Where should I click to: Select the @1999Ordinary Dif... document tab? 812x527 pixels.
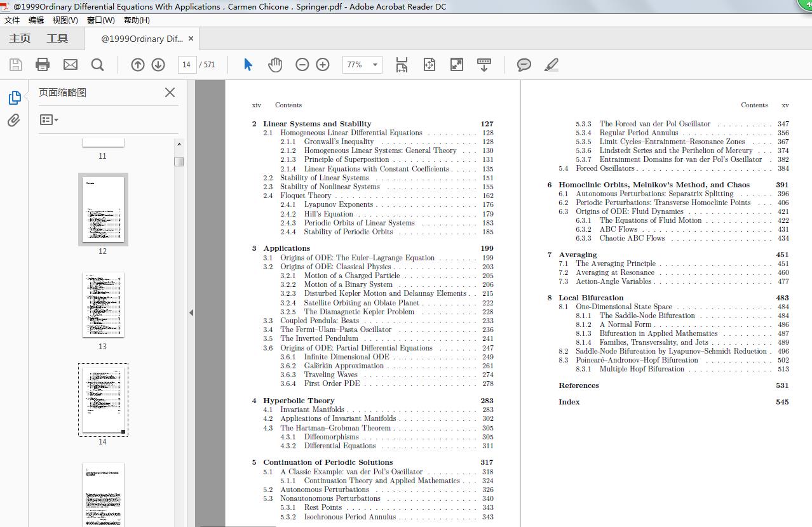tap(142, 39)
